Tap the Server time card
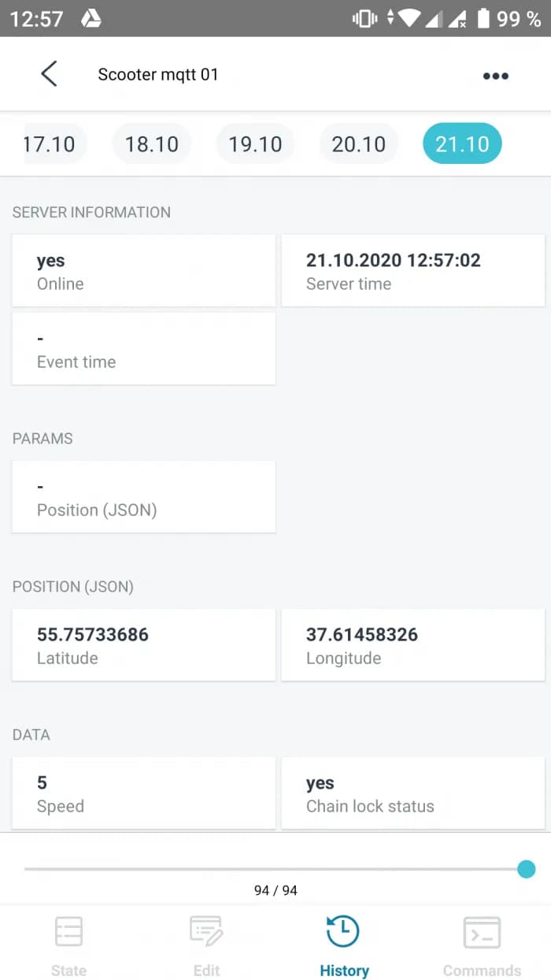This screenshot has width=551, height=980. (x=412, y=270)
